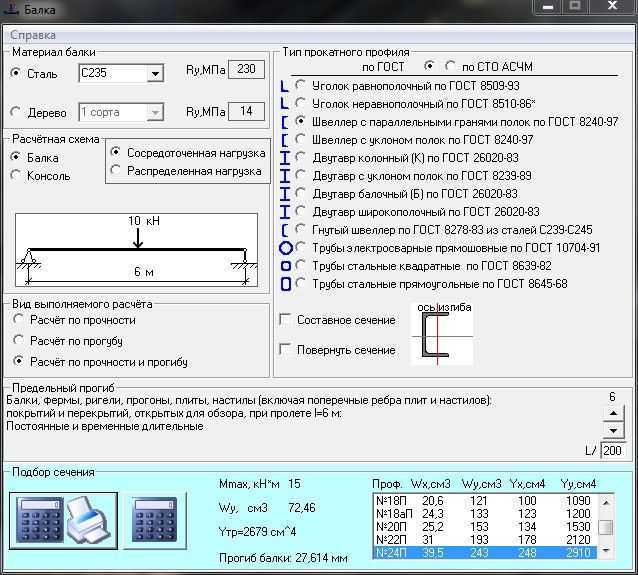
Task: Click the sloped-flange channel profile icon
Action: pyautogui.click(x=285, y=140)
